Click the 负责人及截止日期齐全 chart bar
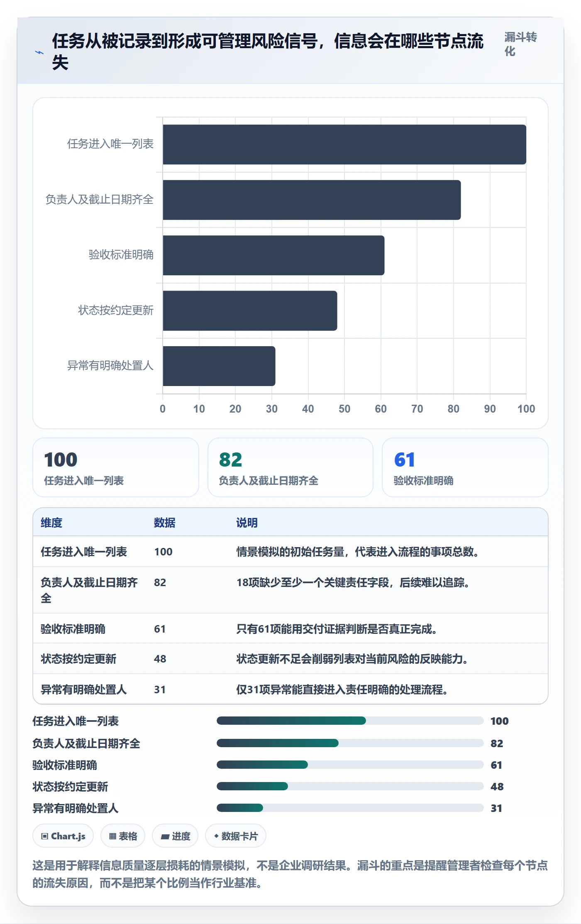 [312, 200]
